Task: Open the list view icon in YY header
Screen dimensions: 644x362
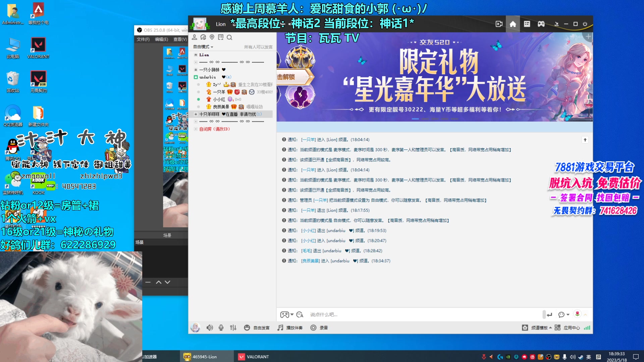Action: 527,24
